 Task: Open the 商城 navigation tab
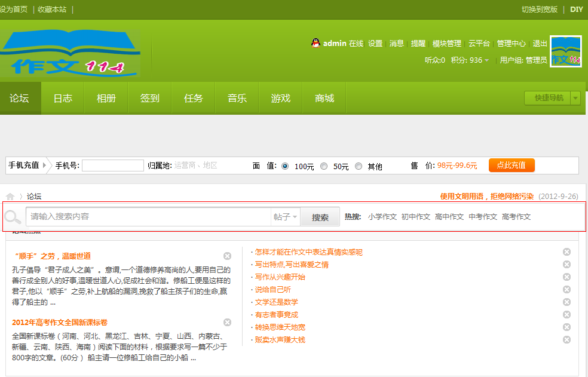coord(324,98)
